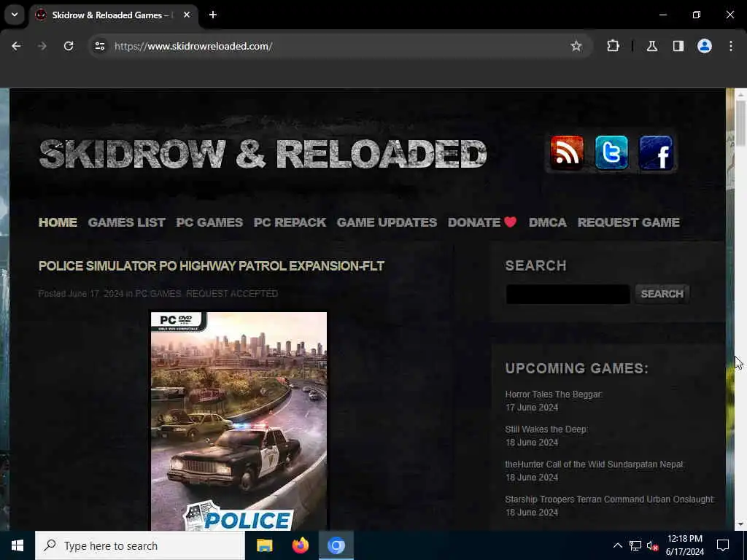This screenshot has height=560, width=747.
Task: Click the browser back arrow
Action: click(16, 46)
